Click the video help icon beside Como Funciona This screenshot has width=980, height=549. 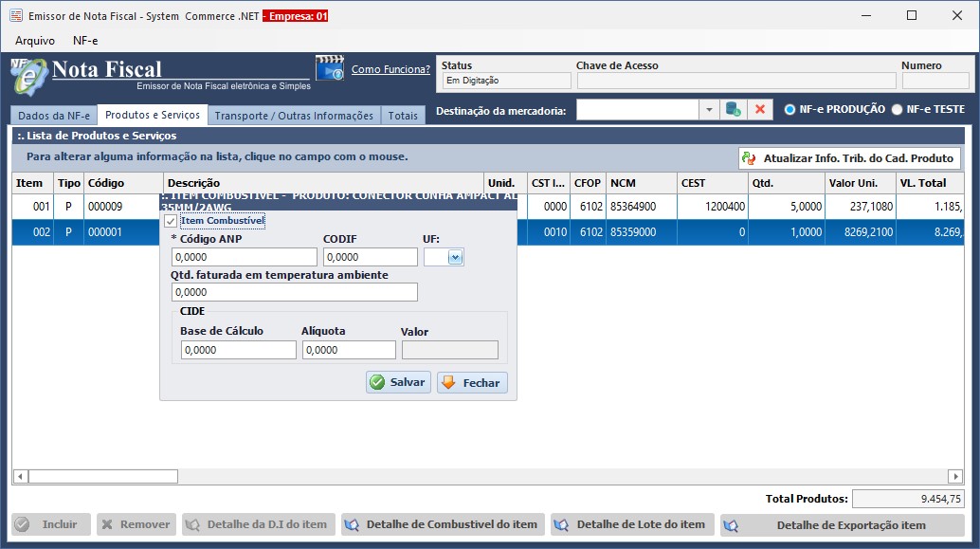coord(329,69)
